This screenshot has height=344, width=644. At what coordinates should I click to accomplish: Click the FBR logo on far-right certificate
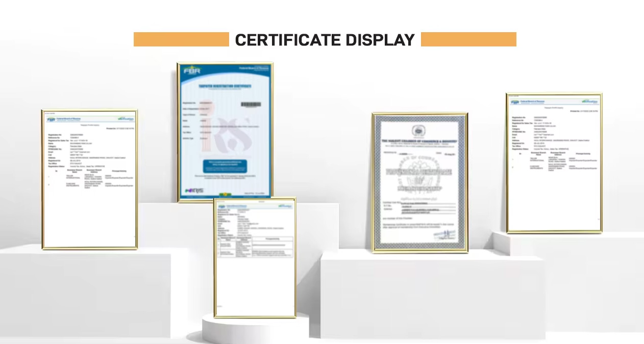point(515,102)
